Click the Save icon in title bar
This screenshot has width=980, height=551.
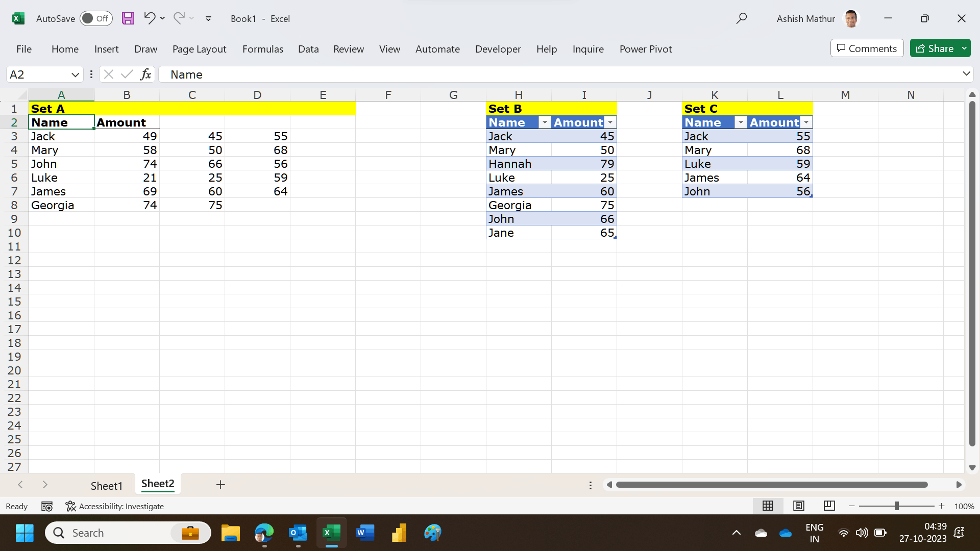(128, 18)
